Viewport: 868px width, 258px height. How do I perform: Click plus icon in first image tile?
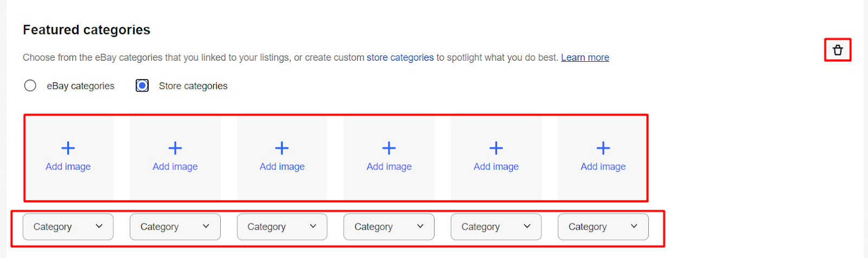click(x=68, y=148)
